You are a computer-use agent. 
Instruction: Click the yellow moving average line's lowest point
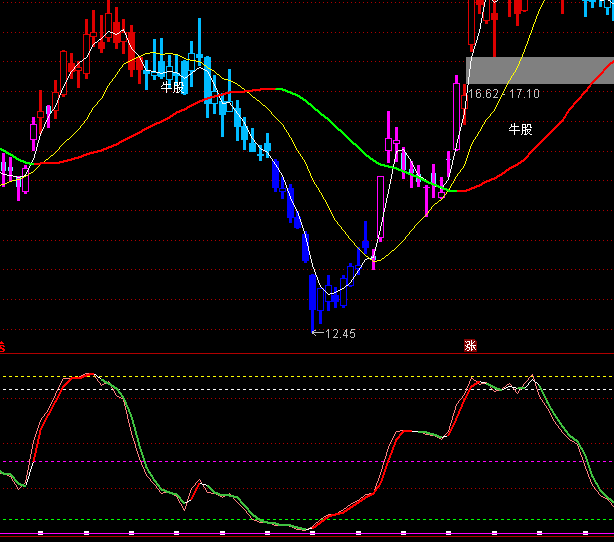(375, 259)
